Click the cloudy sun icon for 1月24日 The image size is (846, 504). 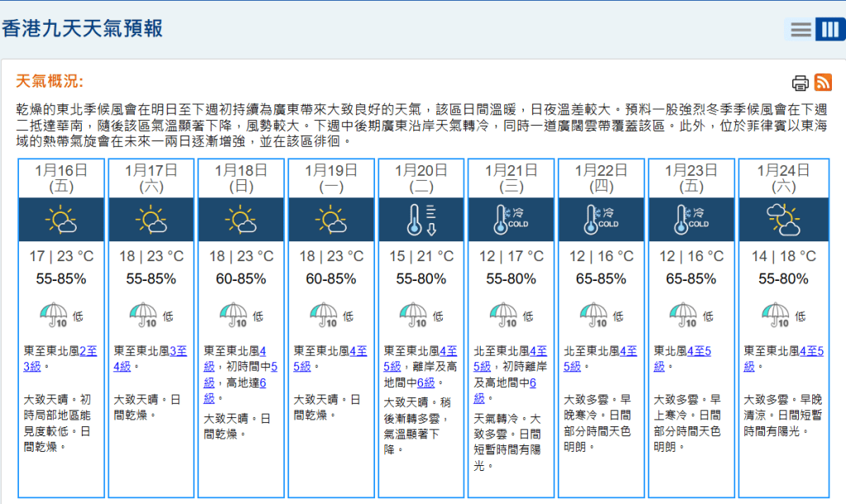pos(782,220)
